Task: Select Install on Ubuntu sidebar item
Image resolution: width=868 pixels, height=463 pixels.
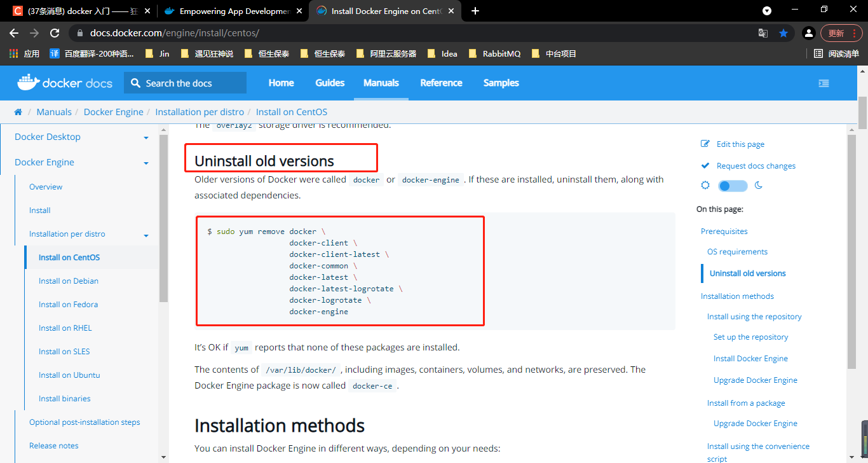Action: point(69,375)
